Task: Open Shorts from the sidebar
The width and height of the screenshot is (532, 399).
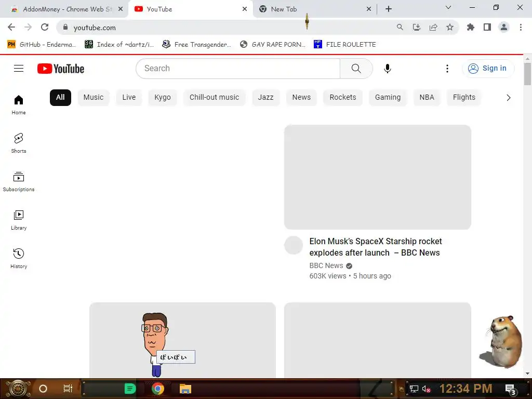Action: (19, 143)
